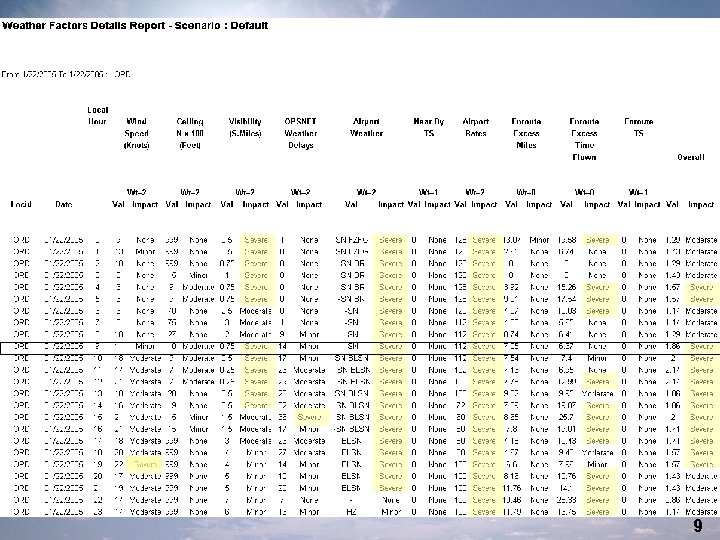The image size is (720, 540).
Task: Click the 7.4 excess time value in hour 10 row
Action: click(566, 358)
